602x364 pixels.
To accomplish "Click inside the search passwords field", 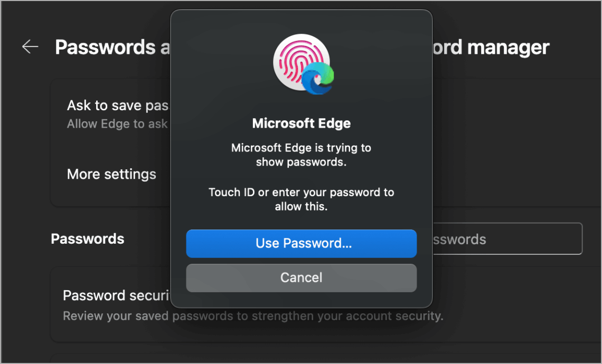I will click(507, 239).
